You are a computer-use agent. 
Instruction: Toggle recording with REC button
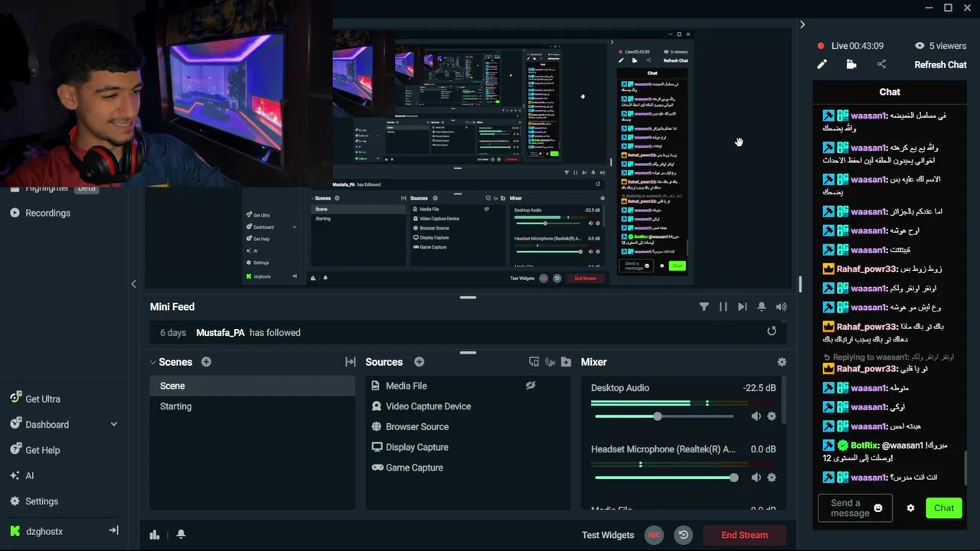click(653, 535)
